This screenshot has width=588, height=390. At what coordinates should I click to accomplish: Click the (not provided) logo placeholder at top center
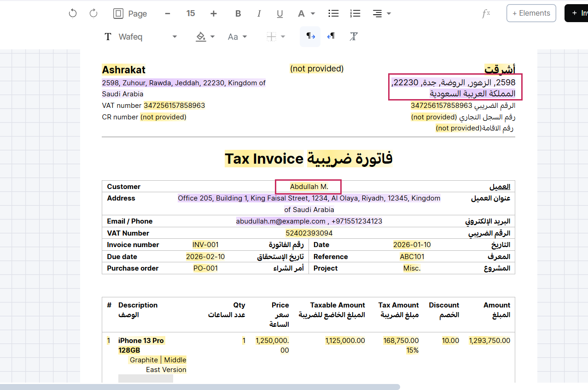pyautogui.click(x=317, y=69)
